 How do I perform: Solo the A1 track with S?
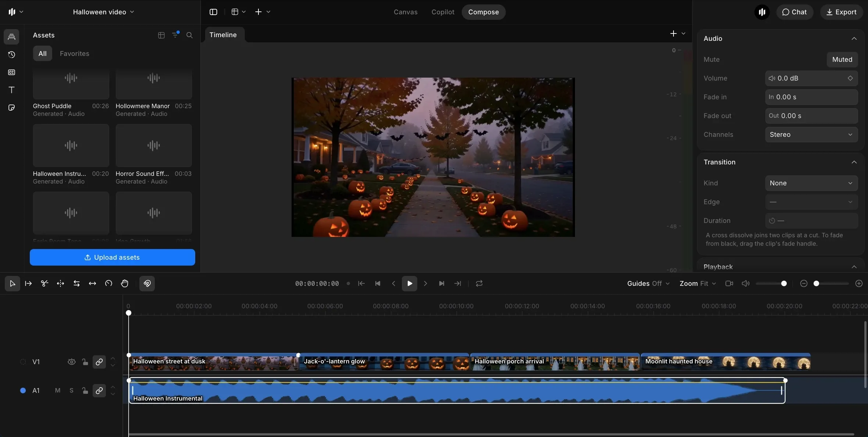point(71,390)
